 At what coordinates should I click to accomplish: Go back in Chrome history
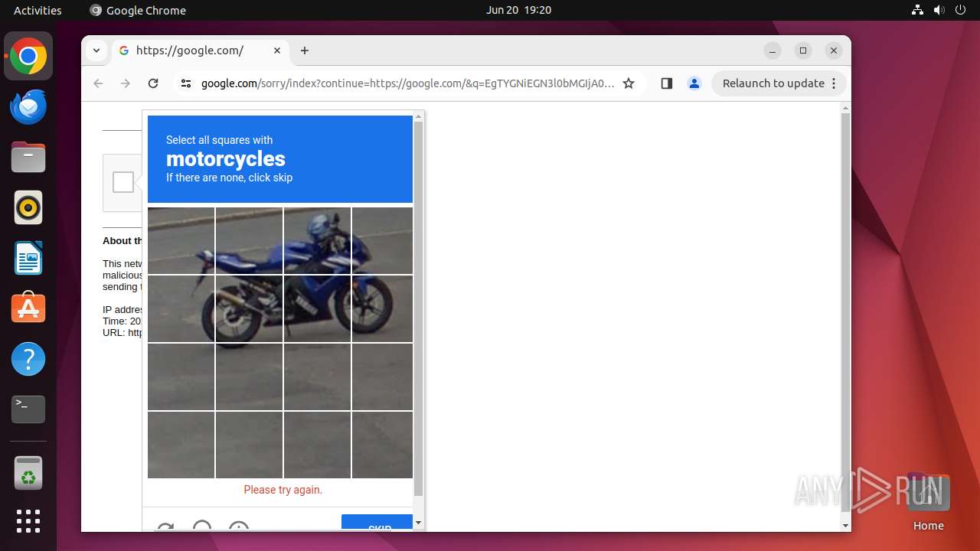point(98,83)
